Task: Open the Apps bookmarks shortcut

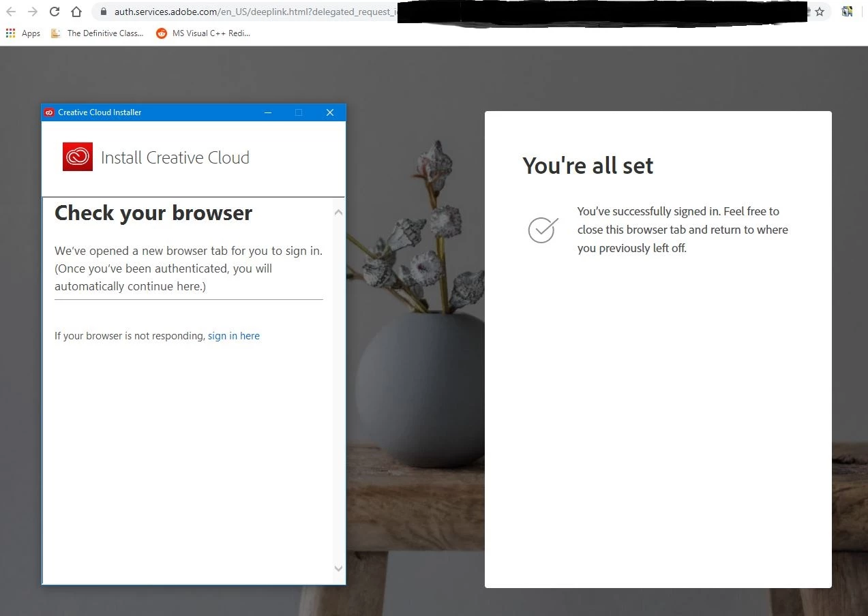Action: pyautogui.click(x=23, y=33)
